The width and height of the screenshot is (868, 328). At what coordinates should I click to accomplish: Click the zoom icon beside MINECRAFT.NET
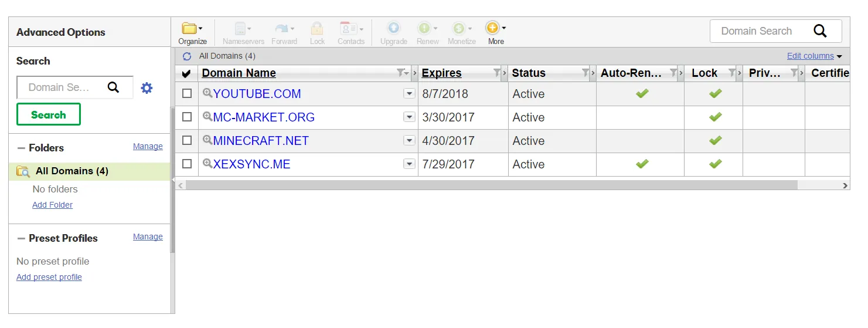(207, 140)
